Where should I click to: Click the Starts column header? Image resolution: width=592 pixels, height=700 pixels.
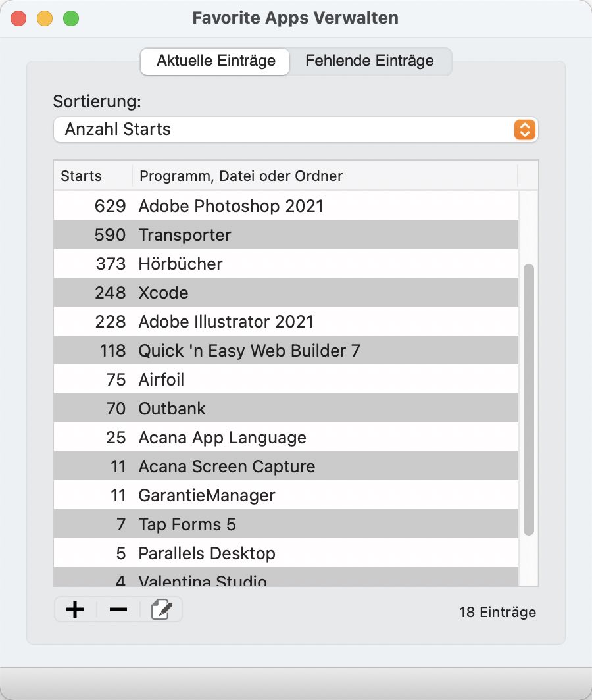[x=92, y=176]
